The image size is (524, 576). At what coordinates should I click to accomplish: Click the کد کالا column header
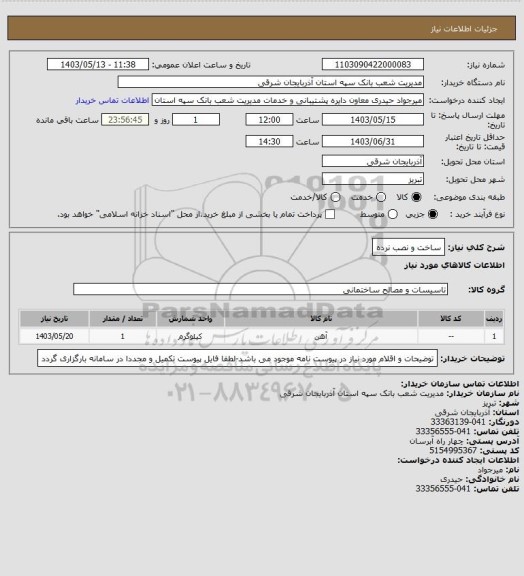coord(451,318)
